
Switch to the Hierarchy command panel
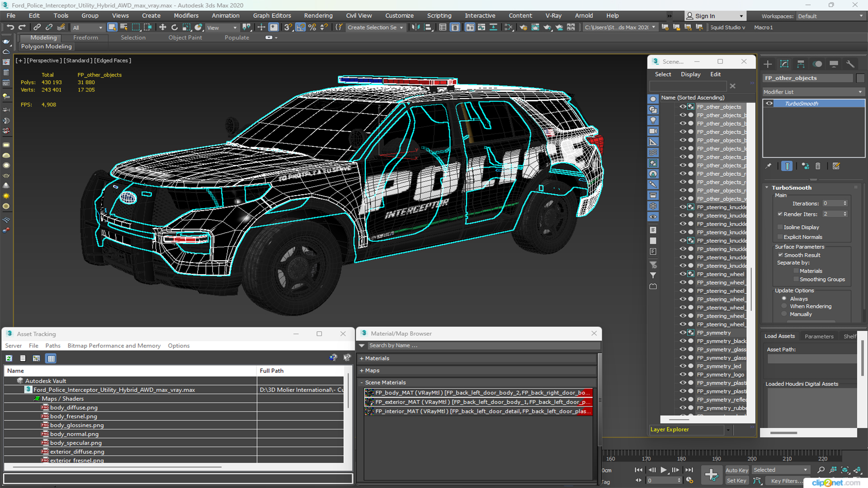[801, 64]
